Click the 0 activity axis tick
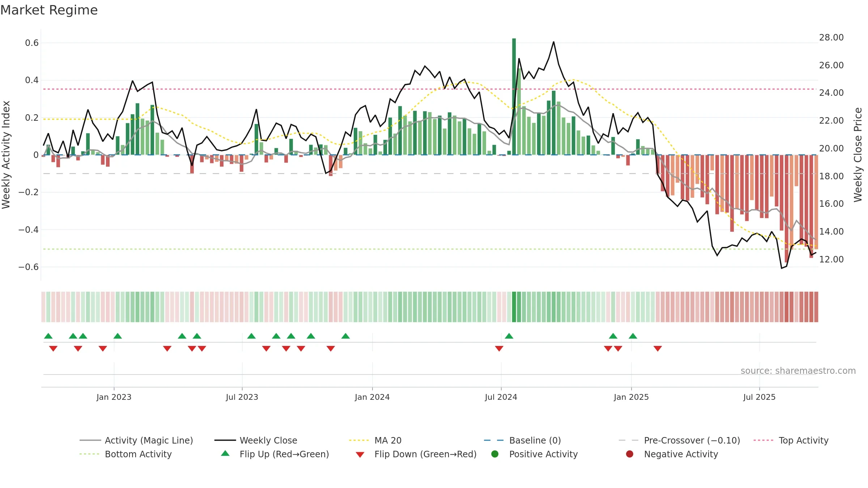Image resolution: width=868 pixels, height=488 pixels. (x=36, y=155)
